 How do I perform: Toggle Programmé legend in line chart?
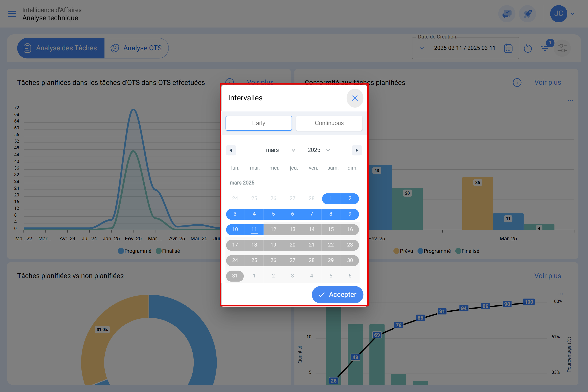coord(135,251)
